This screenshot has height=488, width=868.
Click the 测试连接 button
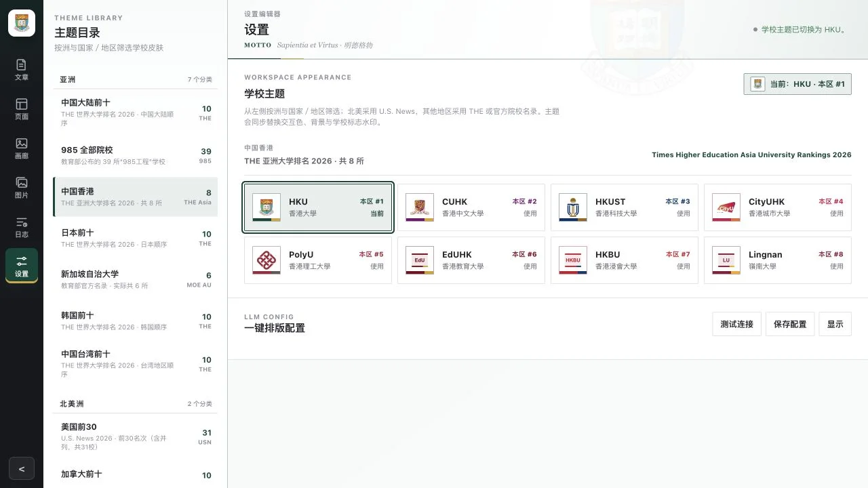pos(737,324)
